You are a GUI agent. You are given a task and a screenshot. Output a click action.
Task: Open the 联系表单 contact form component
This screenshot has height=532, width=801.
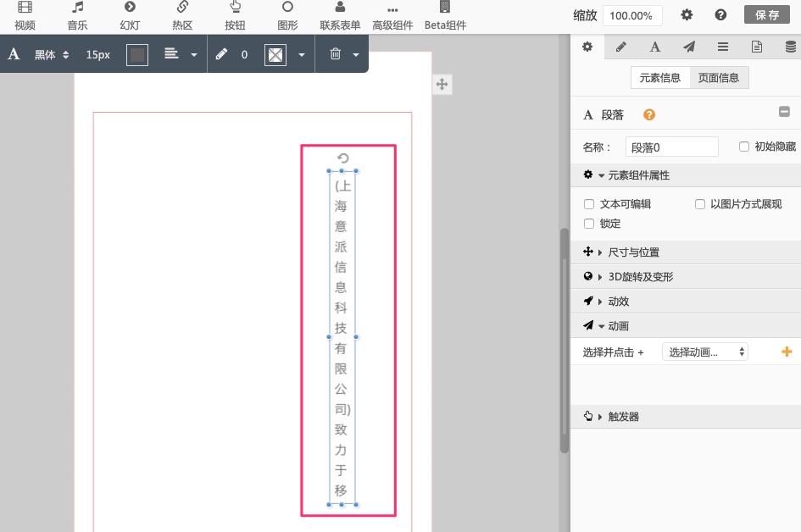point(340,15)
